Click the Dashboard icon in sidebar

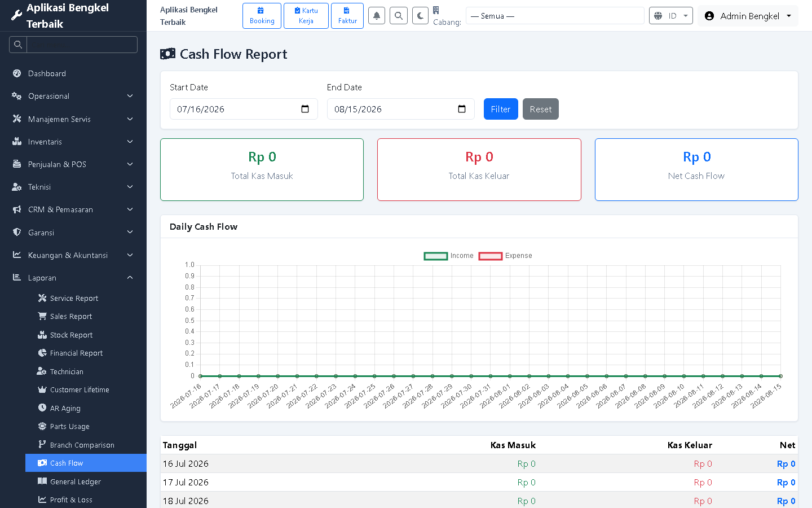click(17, 73)
